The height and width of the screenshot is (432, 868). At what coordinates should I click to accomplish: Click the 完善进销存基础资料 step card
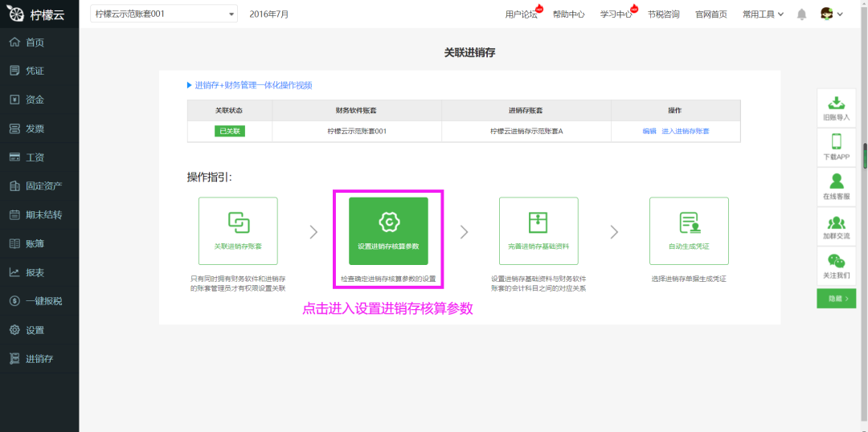tap(538, 230)
